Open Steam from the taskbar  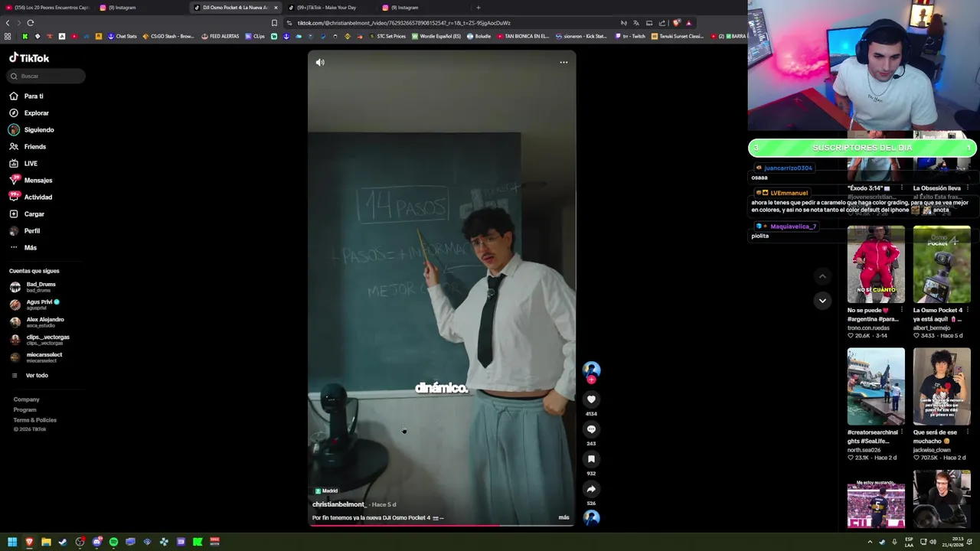(63, 542)
